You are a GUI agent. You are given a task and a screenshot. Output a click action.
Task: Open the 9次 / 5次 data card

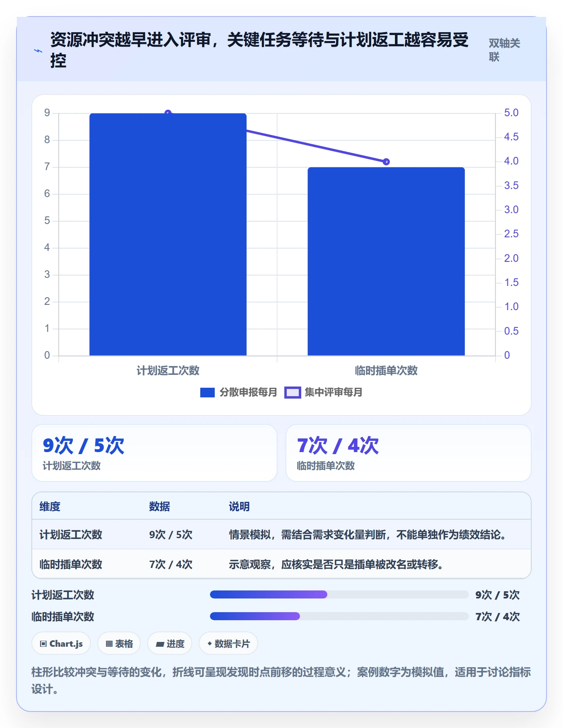pos(154,453)
